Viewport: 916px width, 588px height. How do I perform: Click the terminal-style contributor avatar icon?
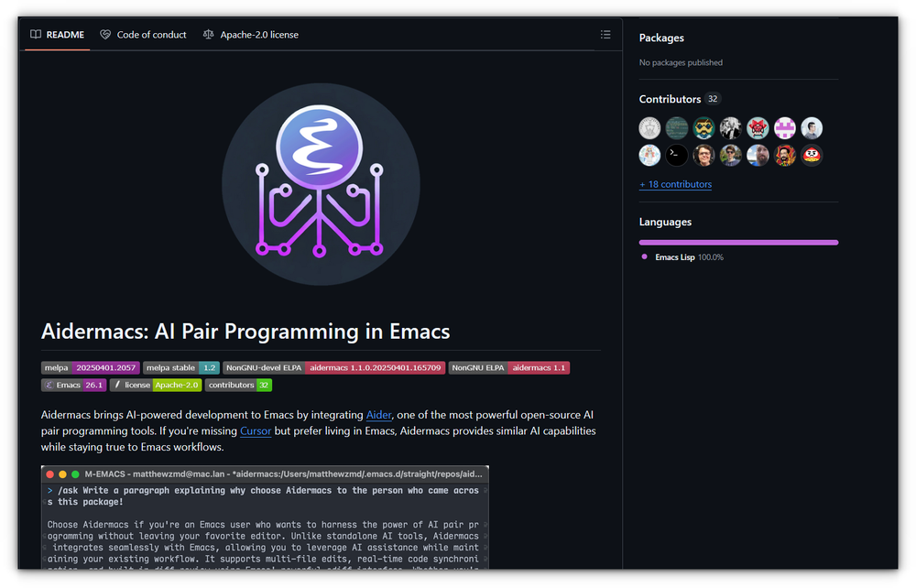pos(676,155)
